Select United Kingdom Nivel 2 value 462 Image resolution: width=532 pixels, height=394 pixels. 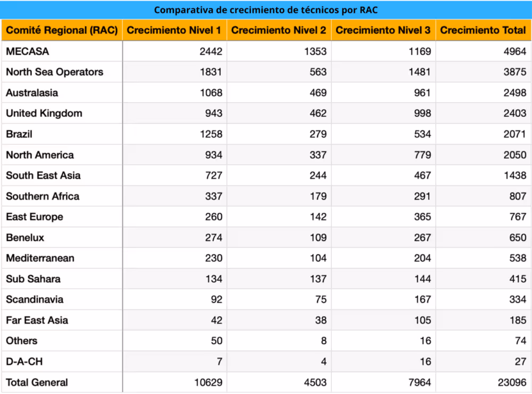(318, 113)
